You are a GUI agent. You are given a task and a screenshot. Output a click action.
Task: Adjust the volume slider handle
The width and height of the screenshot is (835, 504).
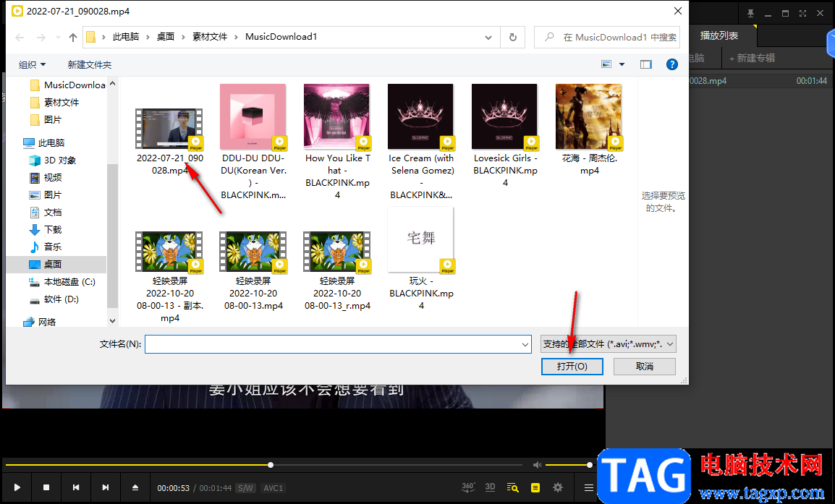tap(590, 465)
